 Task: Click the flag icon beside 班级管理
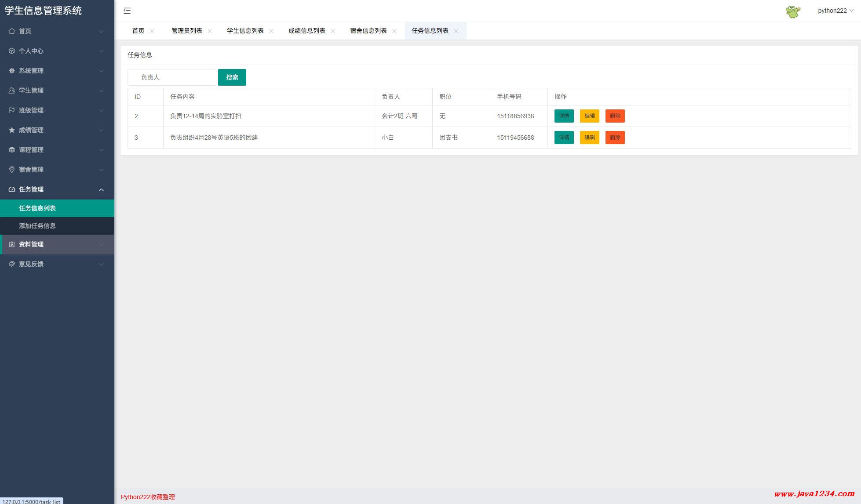tap(12, 110)
